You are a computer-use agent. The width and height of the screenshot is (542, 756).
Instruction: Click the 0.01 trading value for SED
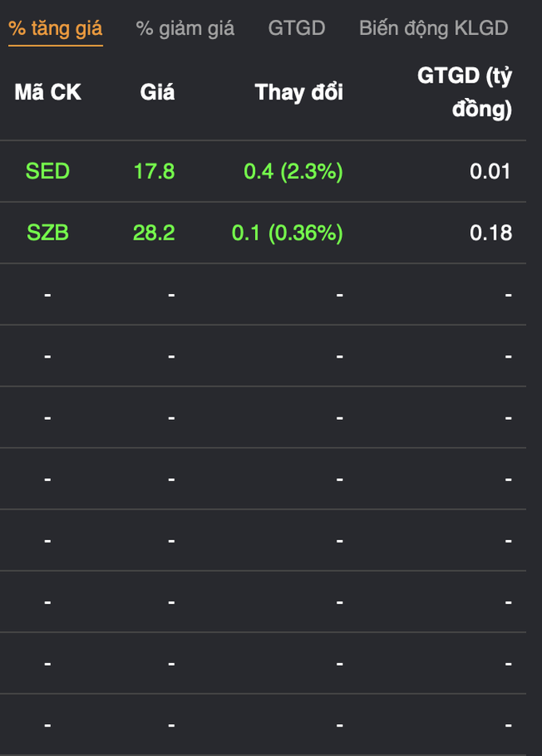pyautogui.click(x=490, y=171)
